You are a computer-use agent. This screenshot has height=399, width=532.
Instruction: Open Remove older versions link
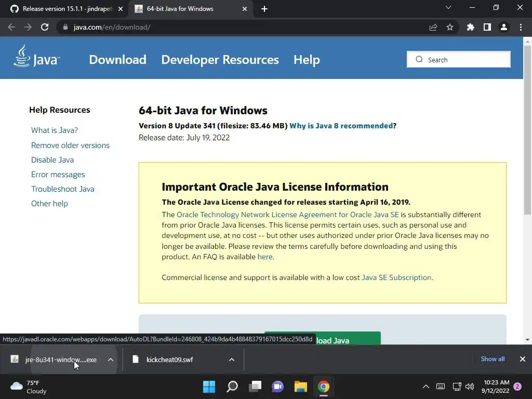[70, 145]
